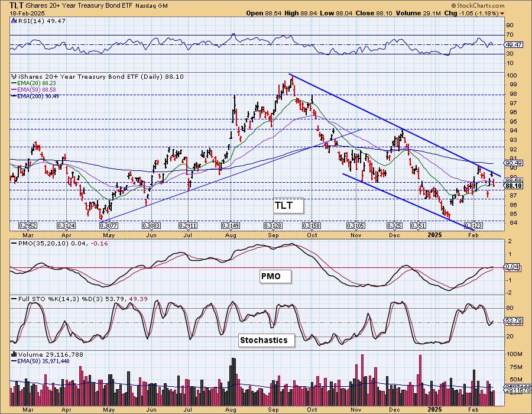Click the candlestick icon before the Daily price legend
This screenshot has width=532, height=414.
point(14,77)
